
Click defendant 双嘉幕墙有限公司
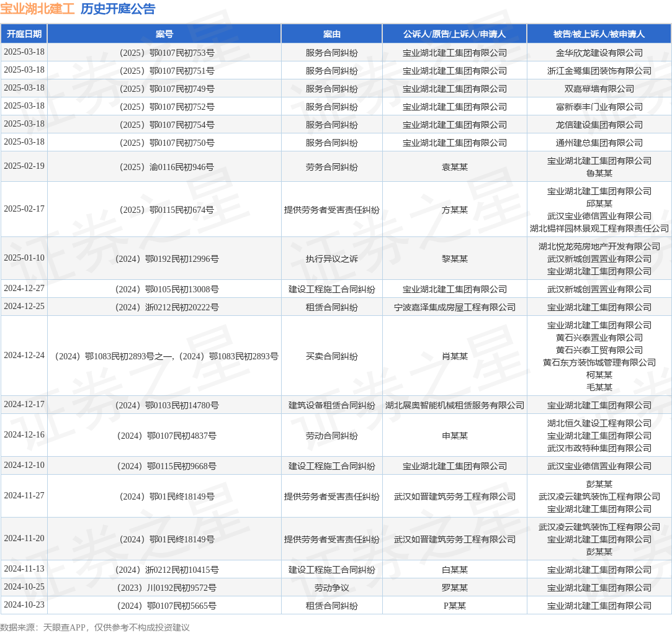click(x=599, y=89)
